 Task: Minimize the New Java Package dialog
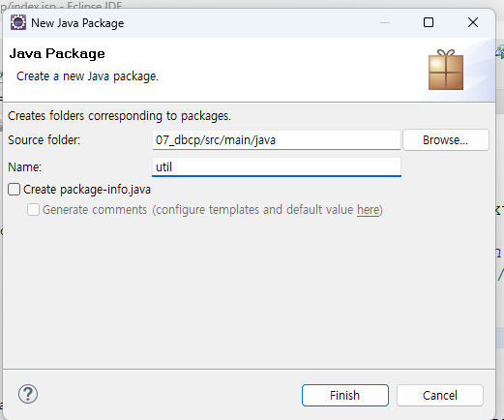tap(385, 22)
